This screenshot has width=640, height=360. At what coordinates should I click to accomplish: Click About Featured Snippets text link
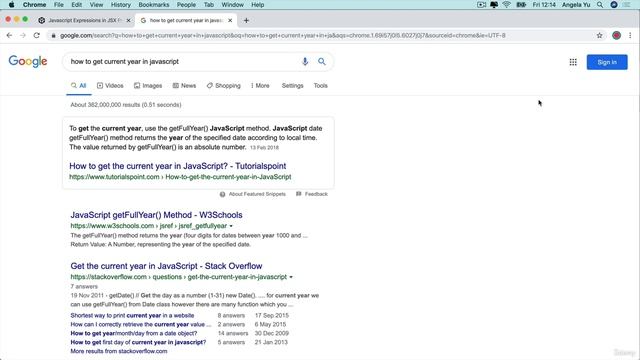257,194
